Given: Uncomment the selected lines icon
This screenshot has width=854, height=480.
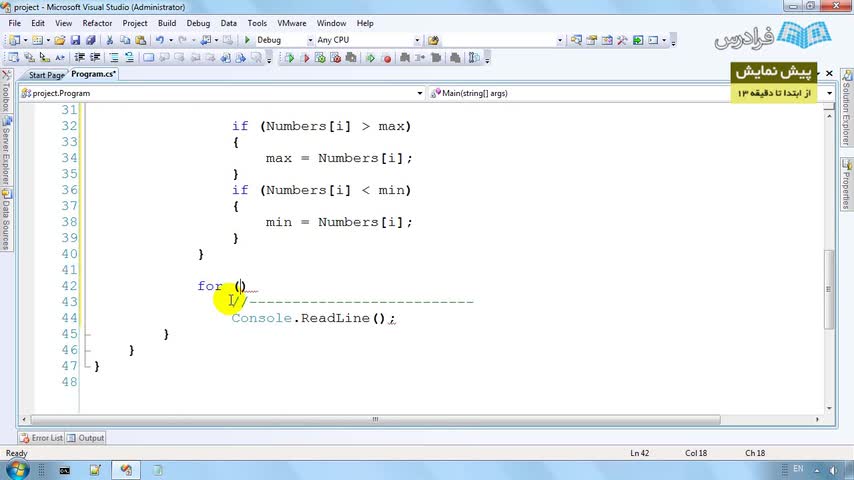Looking at the screenshot, I should (x=130, y=58).
